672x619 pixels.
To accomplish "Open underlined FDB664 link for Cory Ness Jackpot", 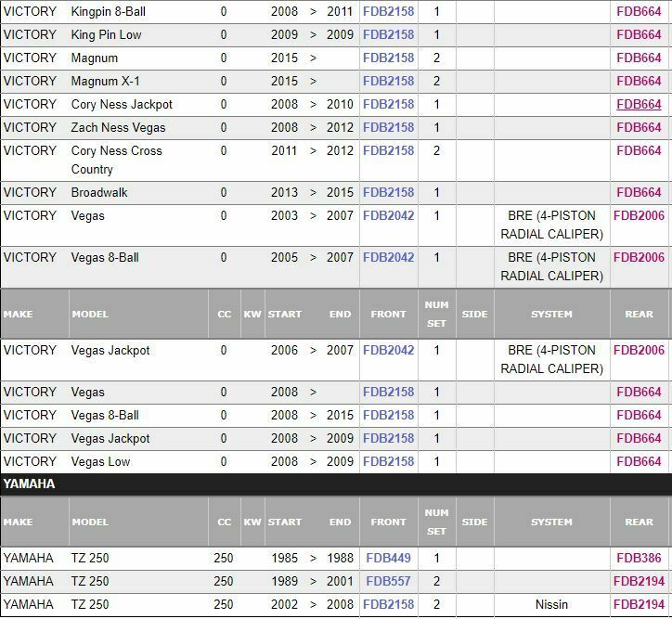I will coord(639,104).
